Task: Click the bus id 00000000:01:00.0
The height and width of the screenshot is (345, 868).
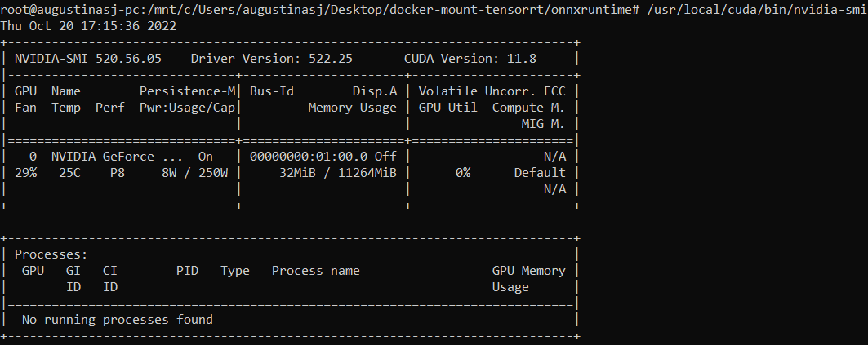Action: click(x=309, y=157)
